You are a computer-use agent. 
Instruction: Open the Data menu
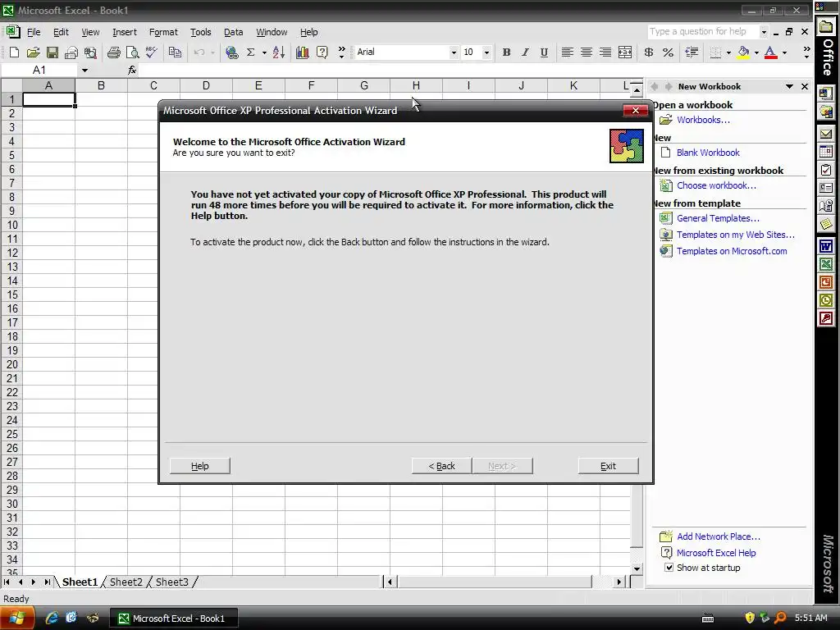point(233,32)
